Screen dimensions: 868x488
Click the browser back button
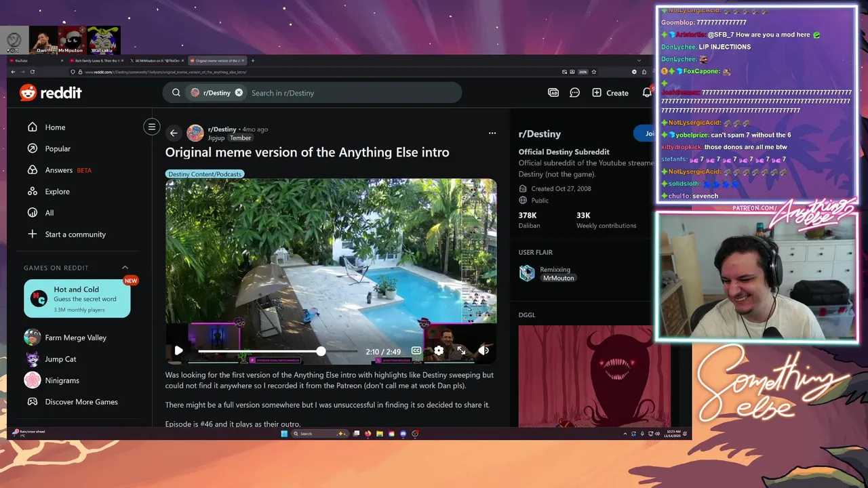click(13, 72)
